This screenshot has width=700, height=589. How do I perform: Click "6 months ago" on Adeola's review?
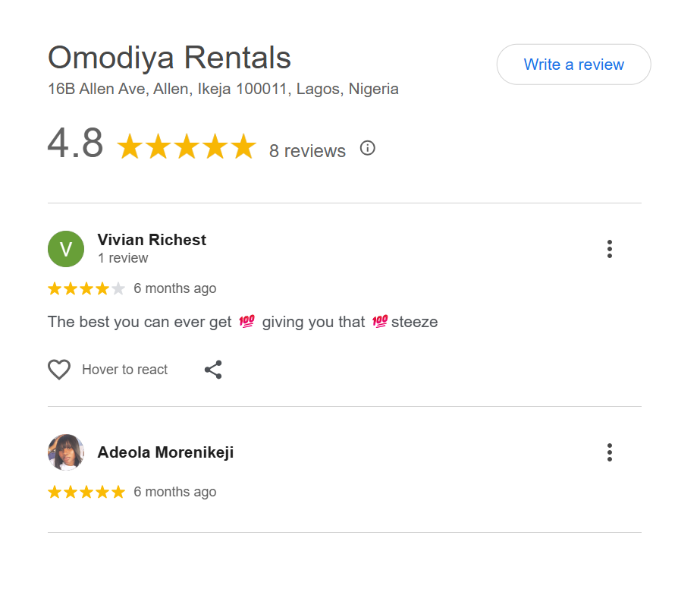click(x=174, y=492)
